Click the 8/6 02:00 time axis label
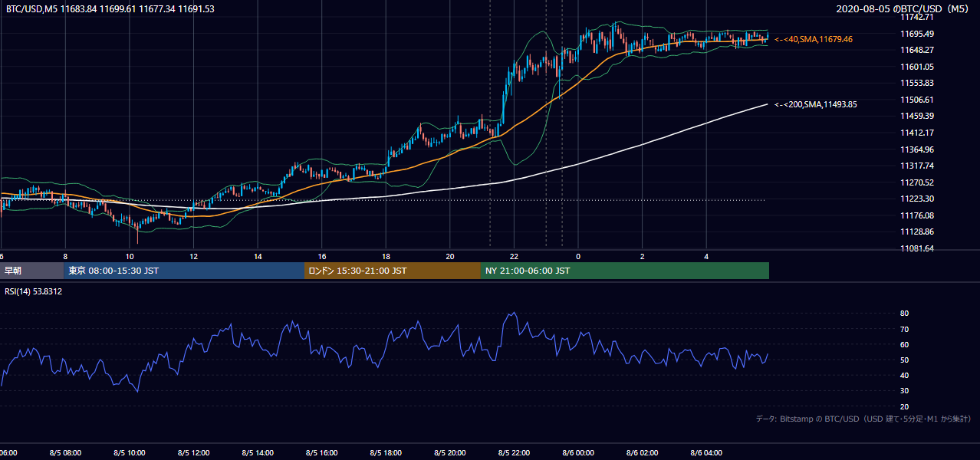980x460 pixels. [642, 453]
